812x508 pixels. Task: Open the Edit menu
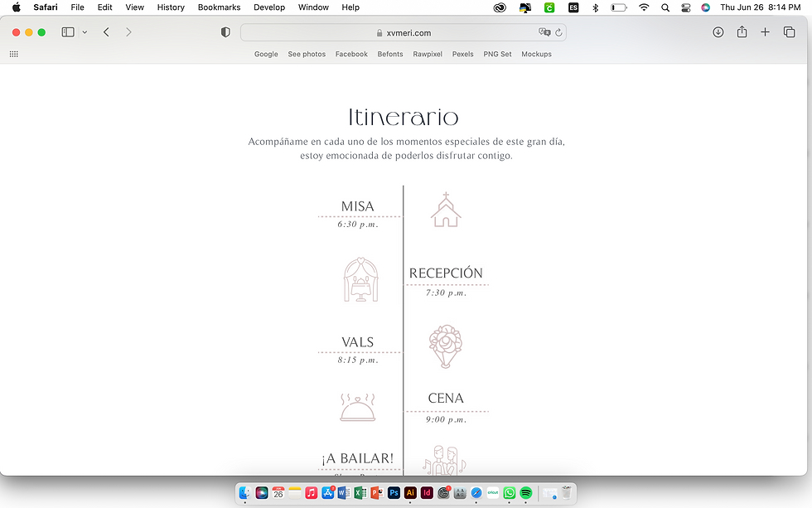coord(104,7)
